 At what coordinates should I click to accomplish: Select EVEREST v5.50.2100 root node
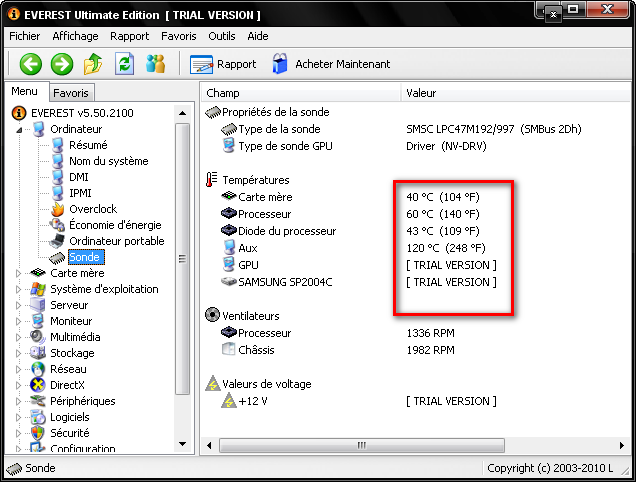pyautogui.click(x=82, y=113)
